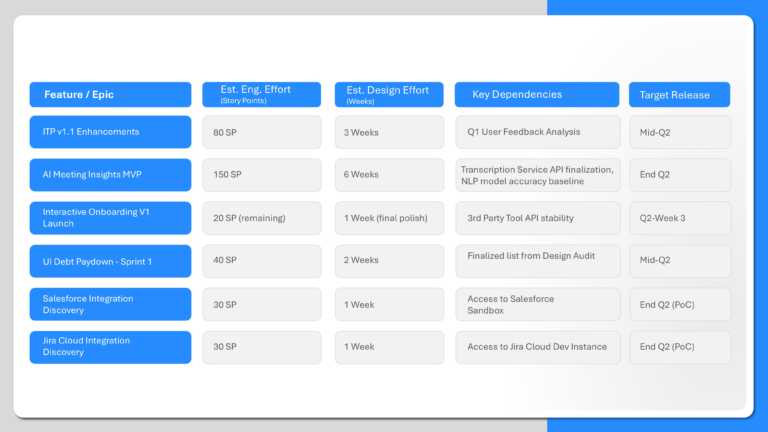Select the 30 SP cell in Jira Cloud row
Viewport: 768px width, 432px height.
(262, 347)
